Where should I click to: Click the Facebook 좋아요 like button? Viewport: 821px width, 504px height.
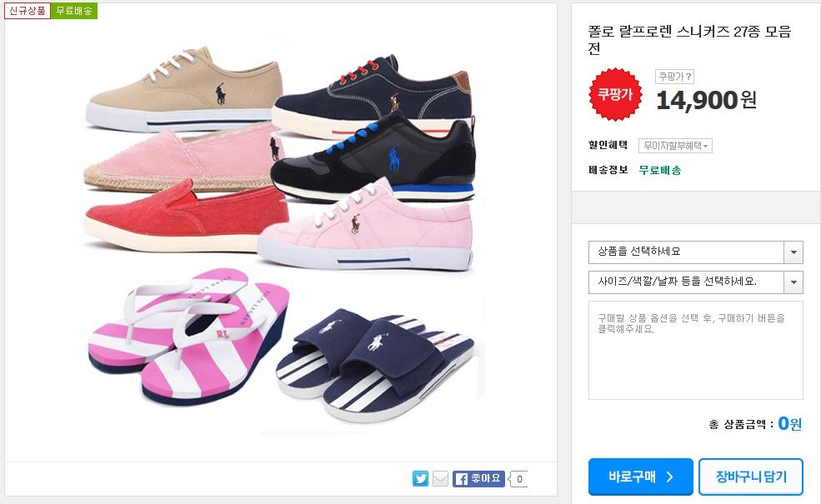point(478,478)
